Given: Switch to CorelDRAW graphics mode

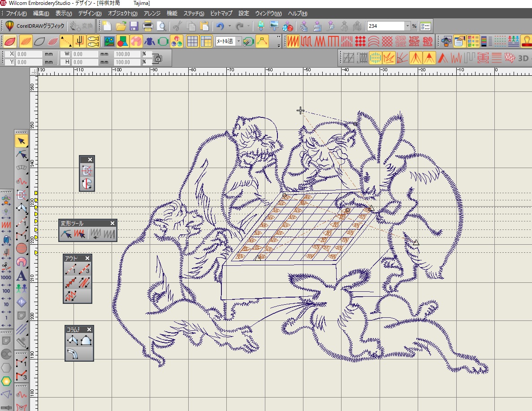Looking at the screenshot, I should 35,26.
